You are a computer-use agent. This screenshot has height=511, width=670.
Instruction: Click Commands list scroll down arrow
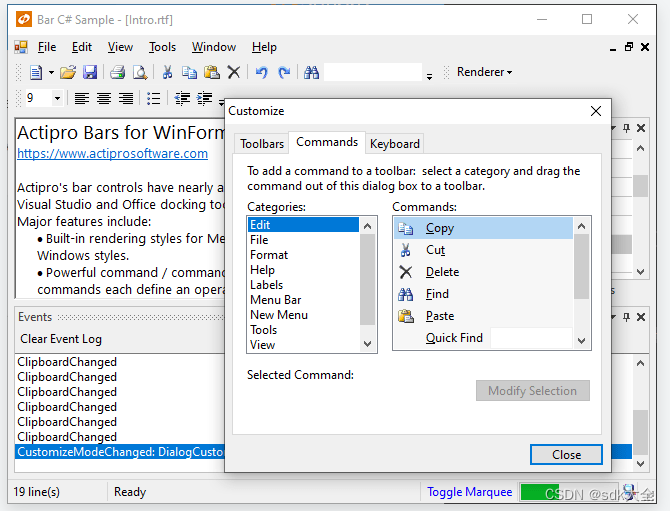pos(581,341)
